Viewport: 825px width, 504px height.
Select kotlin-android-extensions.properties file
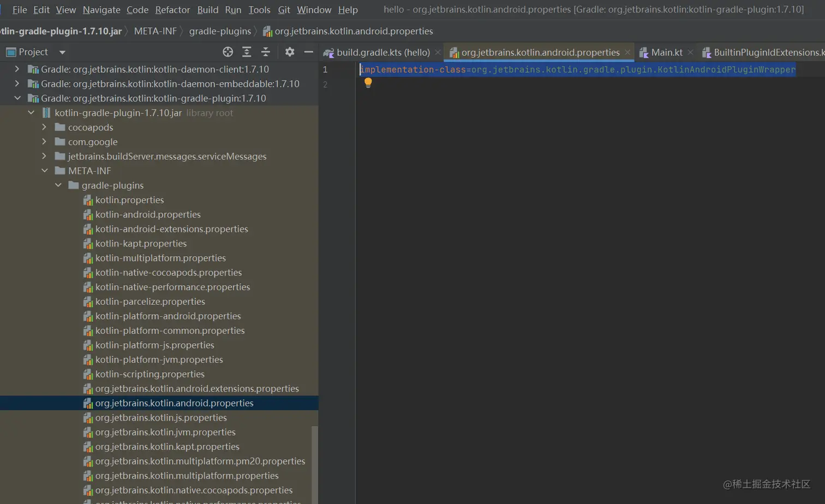click(171, 229)
